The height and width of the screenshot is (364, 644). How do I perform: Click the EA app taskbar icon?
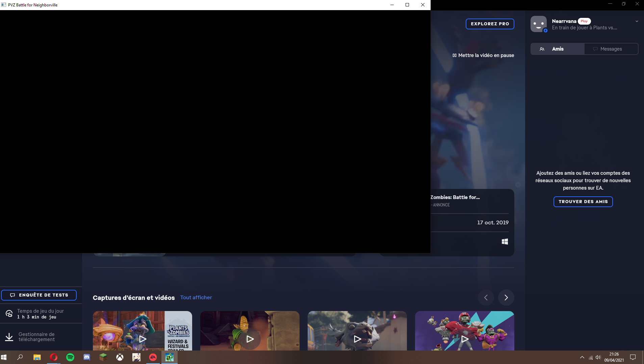point(153,357)
